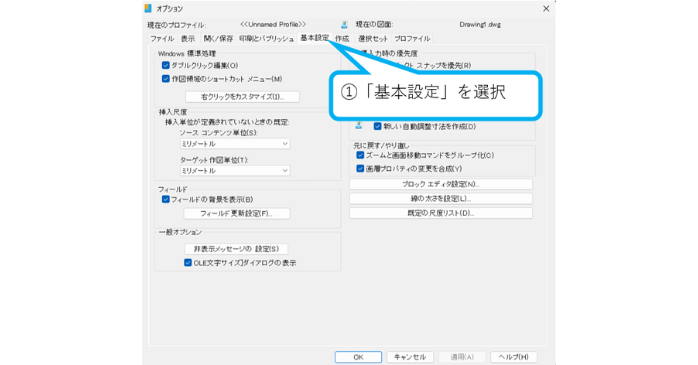Open ブロック エディタ設定(N)... dialog

tap(441, 184)
